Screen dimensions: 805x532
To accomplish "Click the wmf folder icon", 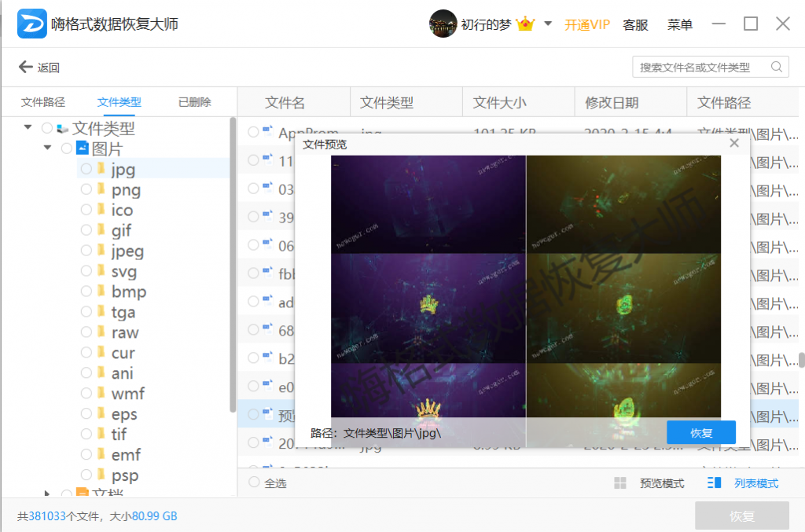I will [101, 392].
